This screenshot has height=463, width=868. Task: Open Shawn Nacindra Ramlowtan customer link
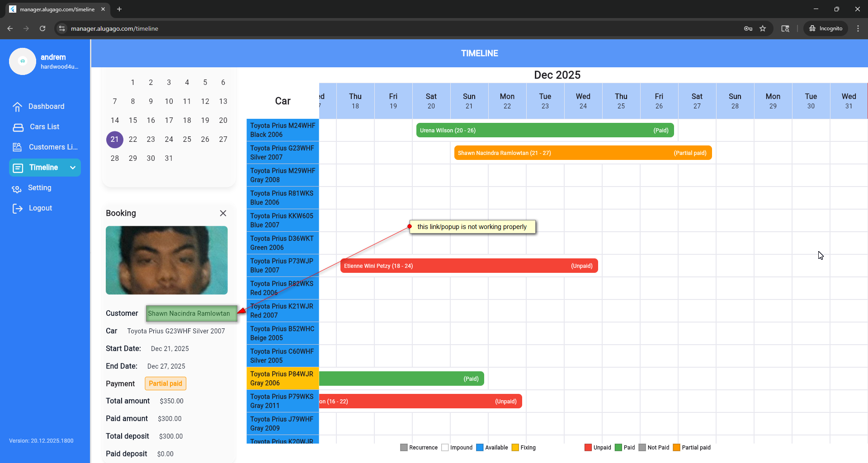pyautogui.click(x=189, y=313)
